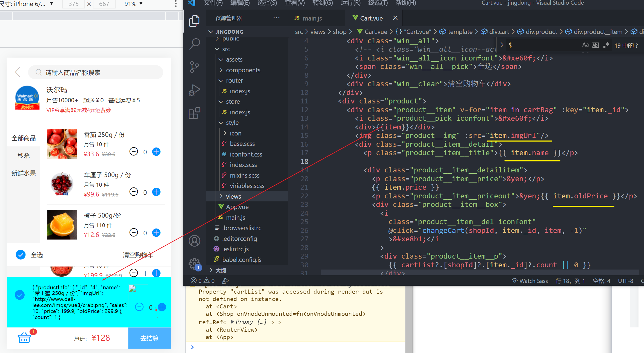This screenshot has height=353, width=644.
Task: Open the Accounts icon in activity bar
Action: click(194, 241)
